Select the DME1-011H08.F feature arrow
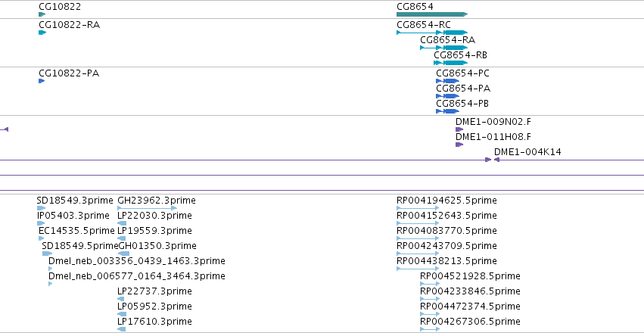Screen dimensions: 644x333 [x=459, y=145]
